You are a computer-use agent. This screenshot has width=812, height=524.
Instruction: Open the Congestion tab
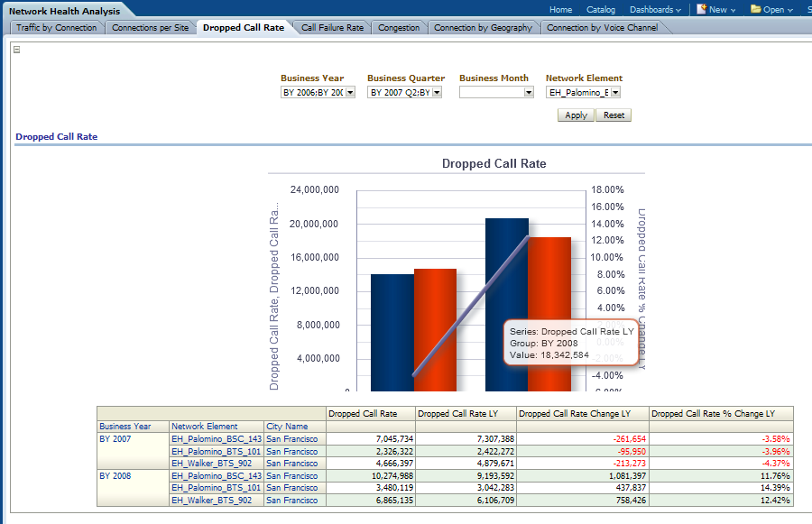(399, 27)
